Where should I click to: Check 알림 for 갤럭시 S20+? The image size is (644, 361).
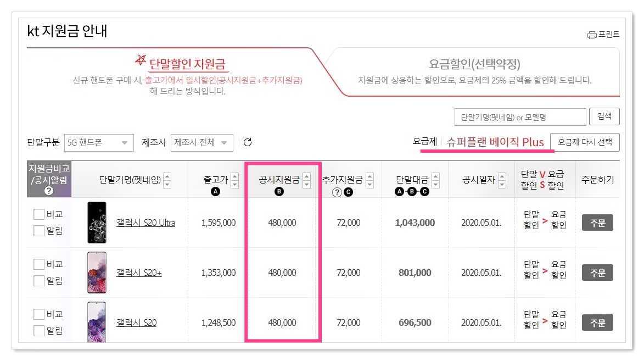click(38, 281)
